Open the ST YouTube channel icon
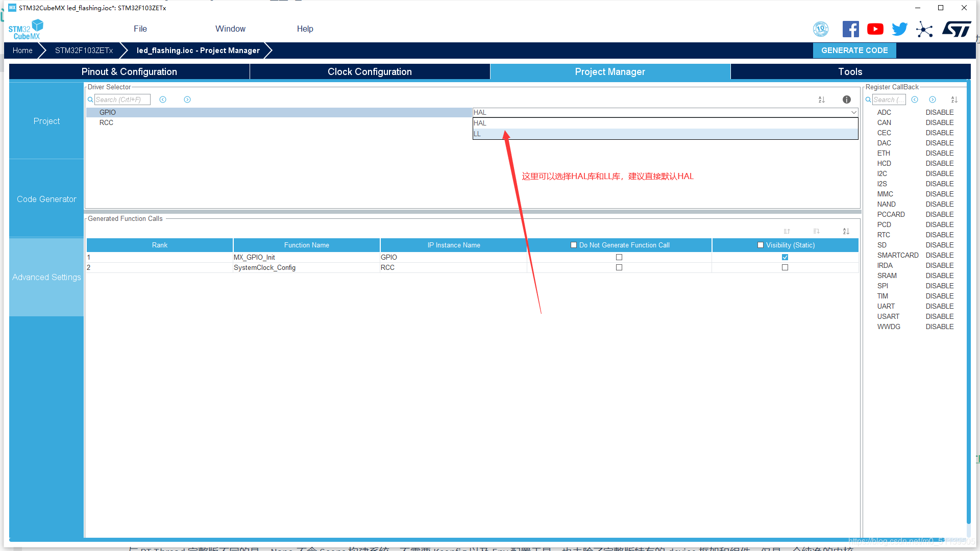Image resolution: width=980 pixels, height=551 pixels. [875, 29]
